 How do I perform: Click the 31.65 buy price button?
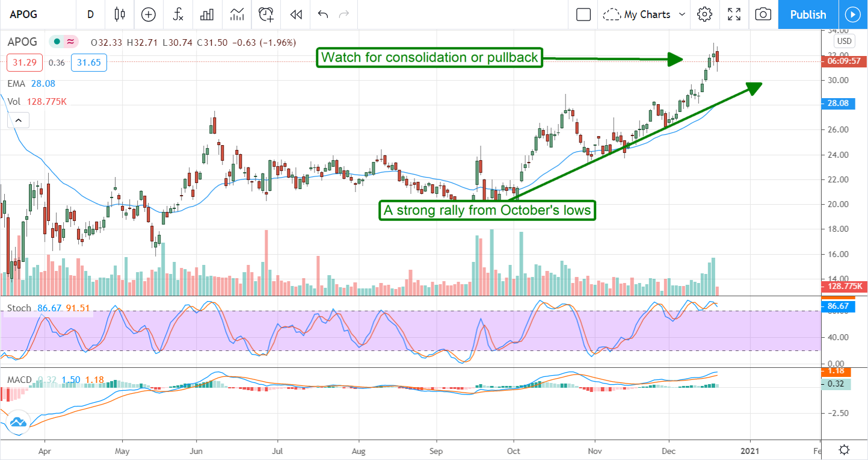click(88, 62)
